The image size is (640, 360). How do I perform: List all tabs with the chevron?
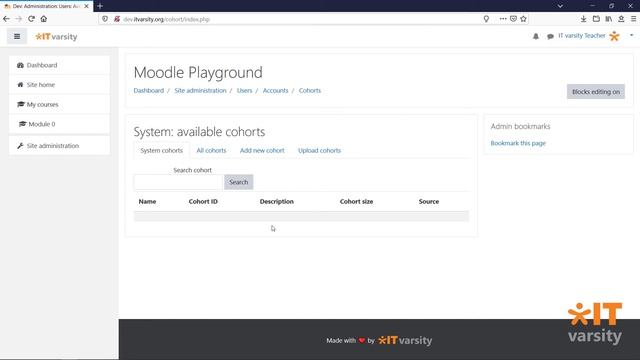click(560, 6)
